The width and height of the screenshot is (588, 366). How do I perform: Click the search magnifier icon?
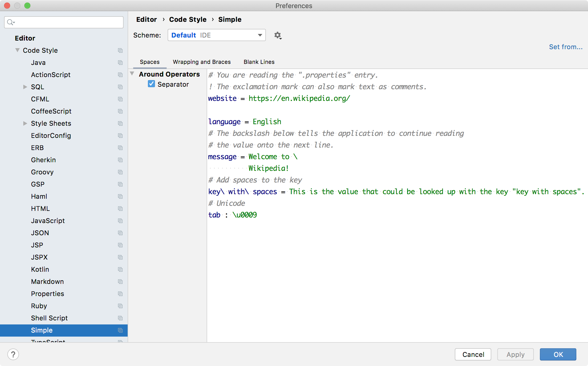pyautogui.click(x=11, y=22)
